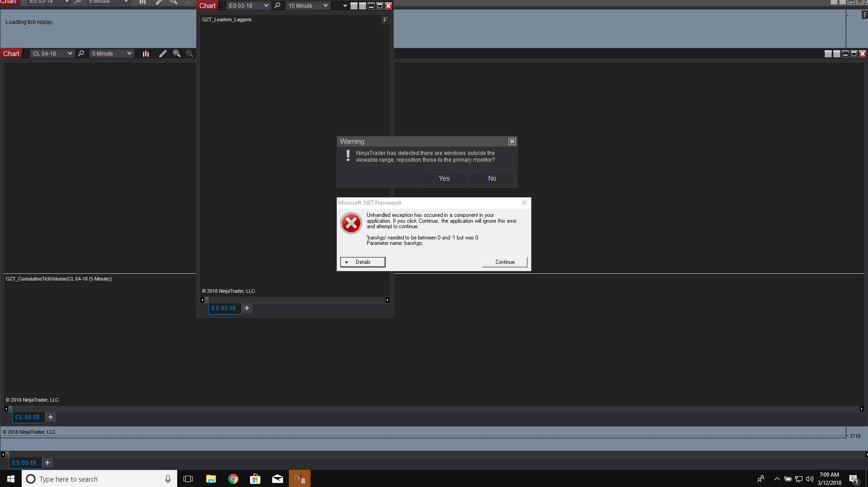The width and height of the screenshot is (868, 487).
Task: Open Chart menu of CL 04-18 window
Action: [11, 54]
